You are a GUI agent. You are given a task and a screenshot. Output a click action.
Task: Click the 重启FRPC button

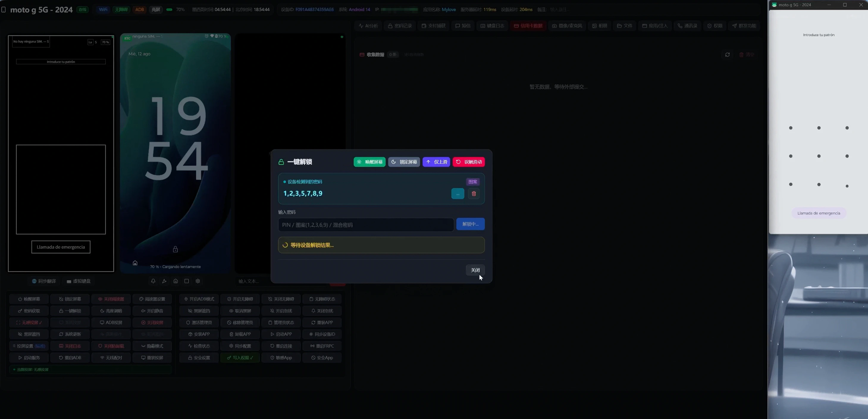coord(322,346)
